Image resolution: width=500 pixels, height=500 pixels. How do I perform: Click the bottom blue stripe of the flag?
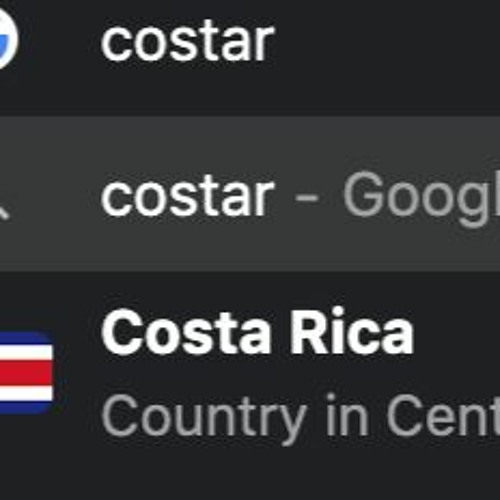[x=26, y=407]
